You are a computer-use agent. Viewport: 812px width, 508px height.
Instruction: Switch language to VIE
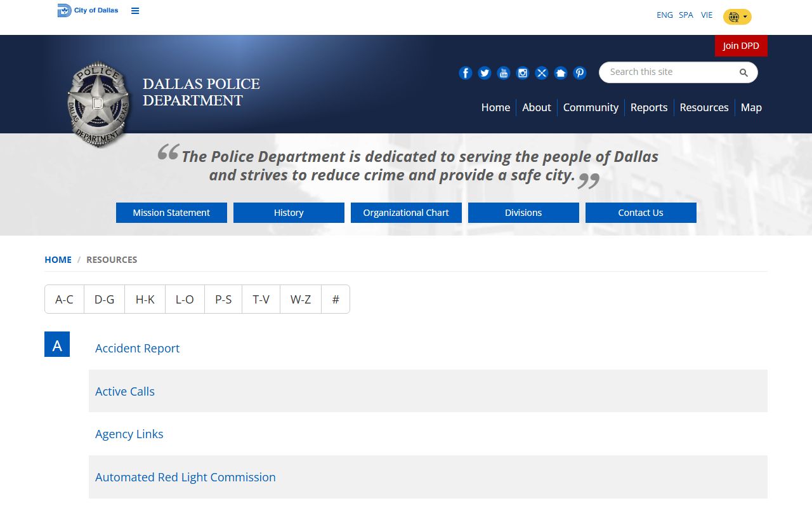(x=707, y=15)
